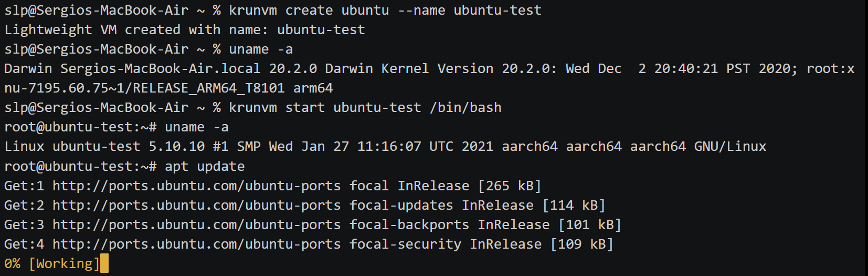Click the first "uname -a" command on macOS prompt
This screenshot has width=868, height=276.
click(261, 49)
